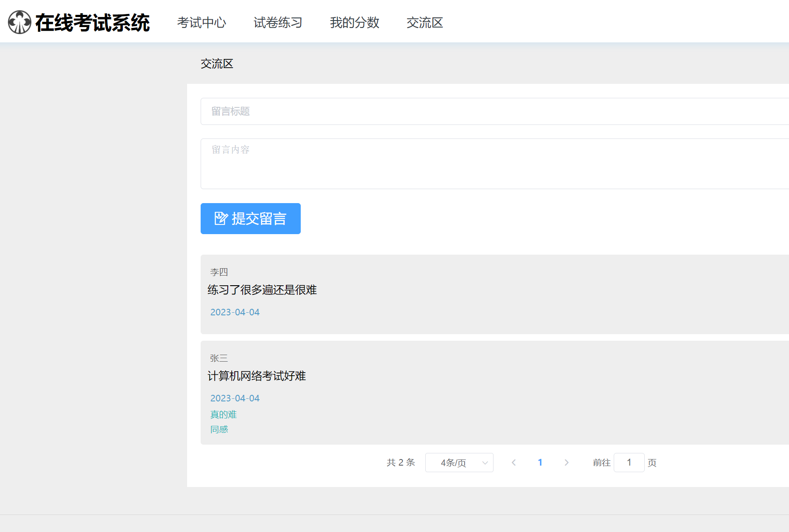789x532 pixels.
Task: Click the reply 真的难
Action: pos(223,415)
